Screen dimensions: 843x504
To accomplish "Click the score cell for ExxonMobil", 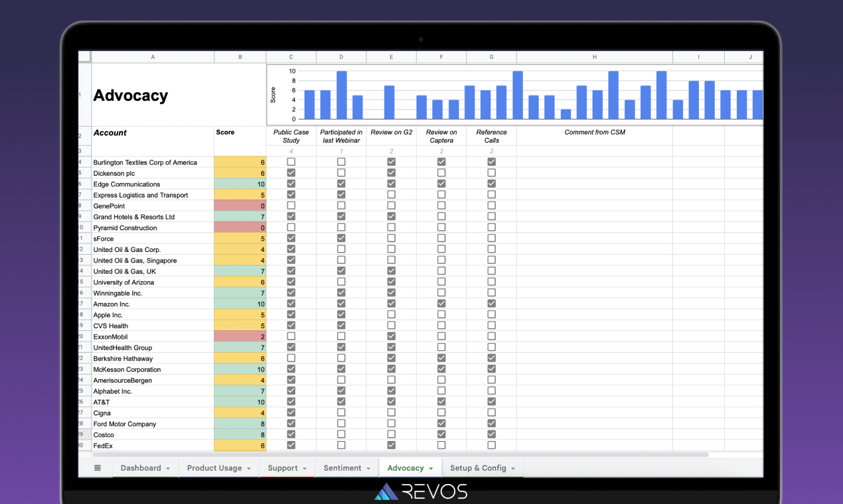I will 240,337.
